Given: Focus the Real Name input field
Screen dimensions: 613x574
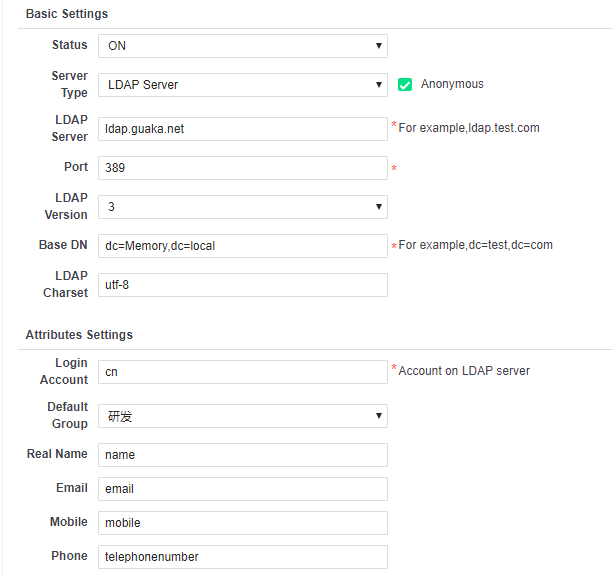Looking at the screenshot, I should pos(243,455).
